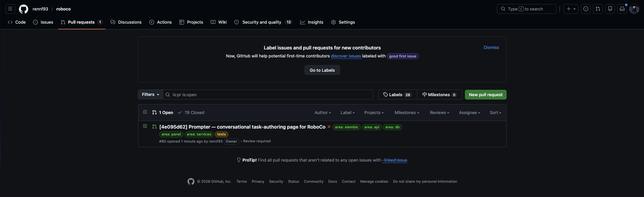This screenshot has height=197, width=644.
Task: Show the 1 Open pull requests
Action: coord(163,113)
